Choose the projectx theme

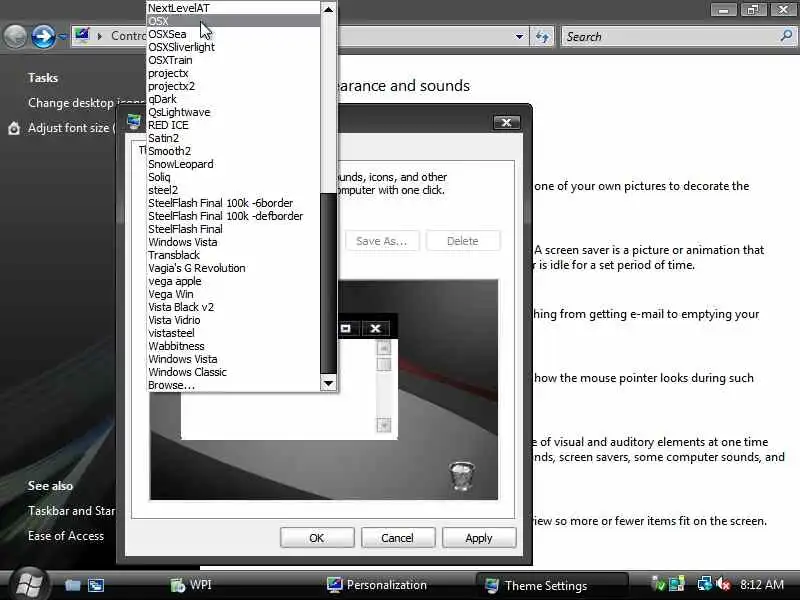(234, 73)
